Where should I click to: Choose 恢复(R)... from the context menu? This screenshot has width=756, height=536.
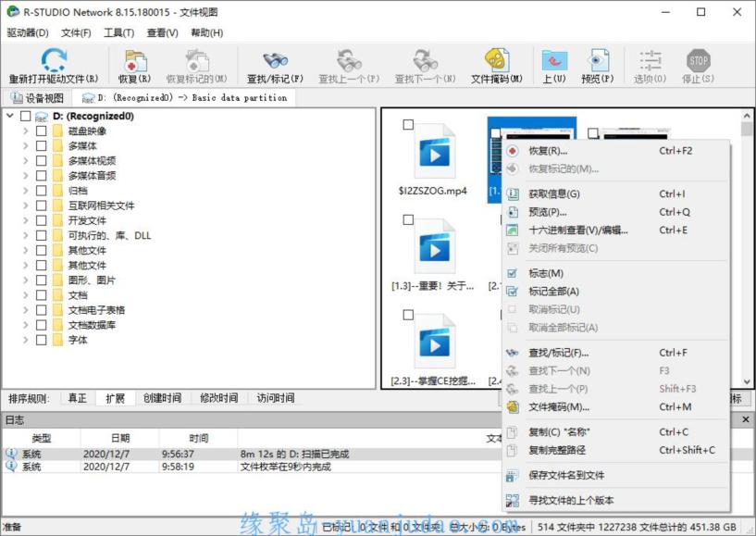(x=615, y=151)
